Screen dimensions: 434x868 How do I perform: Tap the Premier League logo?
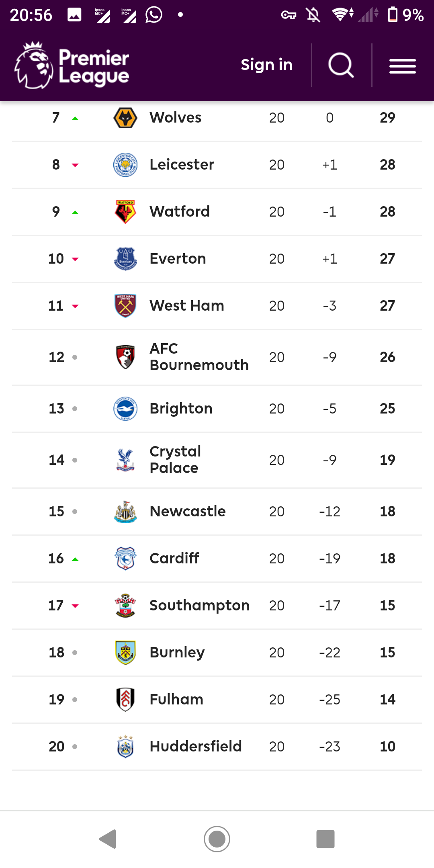[72, 65]
